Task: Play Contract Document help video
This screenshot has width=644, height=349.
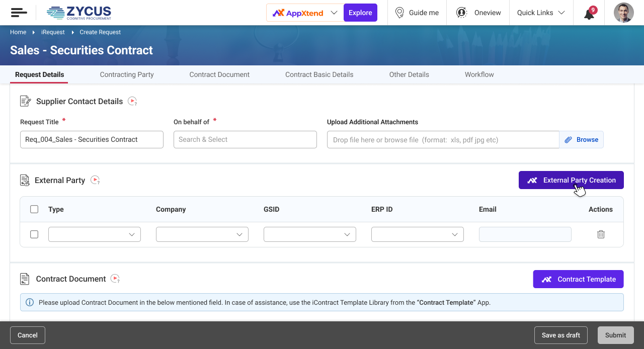Action: click(x=115, y=279)
